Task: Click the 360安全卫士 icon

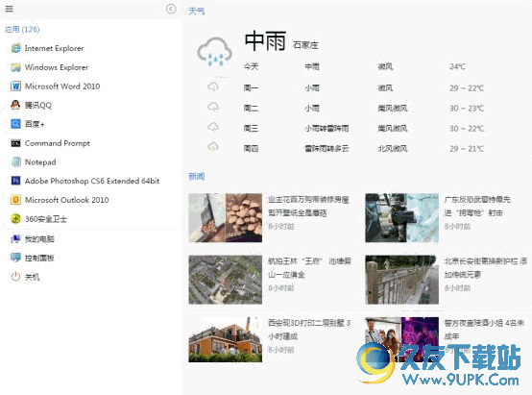Action: click(x=15, y=219)
